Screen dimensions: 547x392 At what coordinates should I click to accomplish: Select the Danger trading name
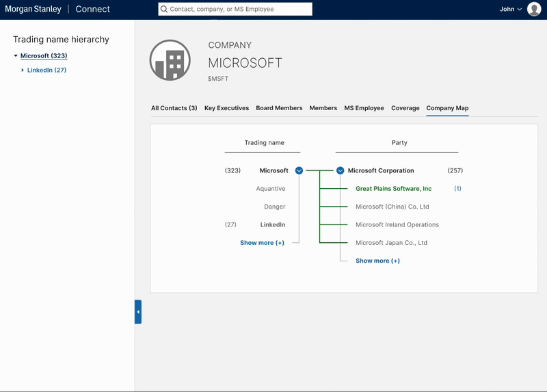(275, 207)
